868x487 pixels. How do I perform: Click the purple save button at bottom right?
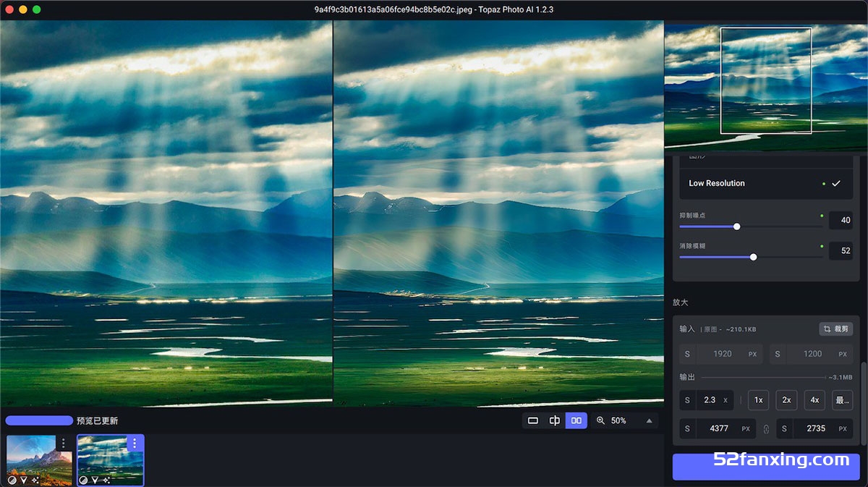pyautogui.click(x=766, y=467)
